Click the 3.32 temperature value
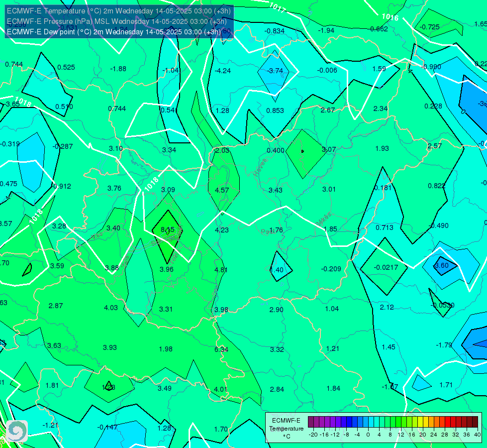 pos(277,349)
